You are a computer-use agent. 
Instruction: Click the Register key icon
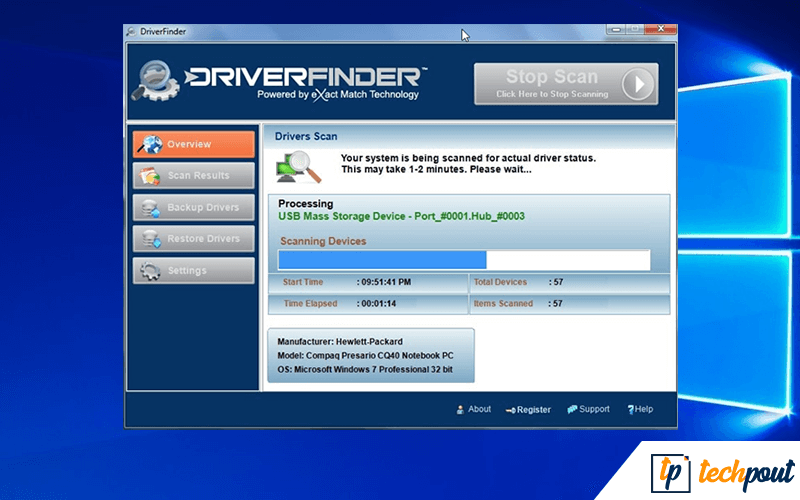click(510, 410)
